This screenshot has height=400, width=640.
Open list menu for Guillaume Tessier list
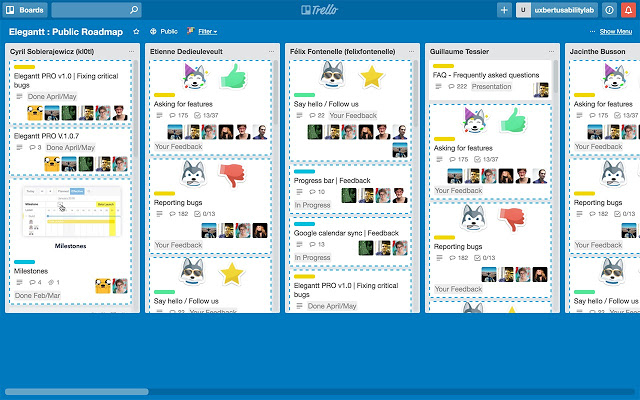551,51
